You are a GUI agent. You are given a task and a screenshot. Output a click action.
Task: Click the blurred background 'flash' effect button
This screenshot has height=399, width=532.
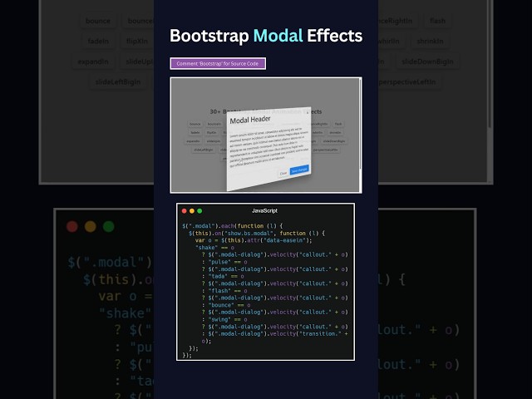pyautogui.click(x=438, y=21)
